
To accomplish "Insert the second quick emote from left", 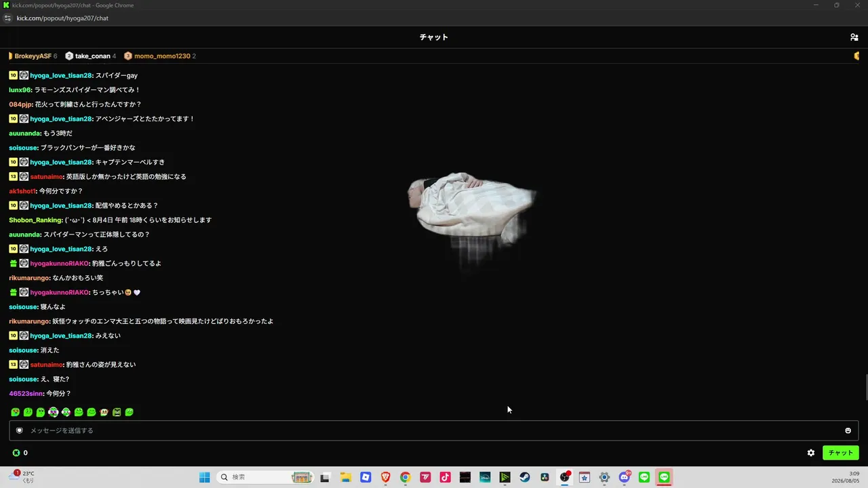I will (x=28, y=412).
